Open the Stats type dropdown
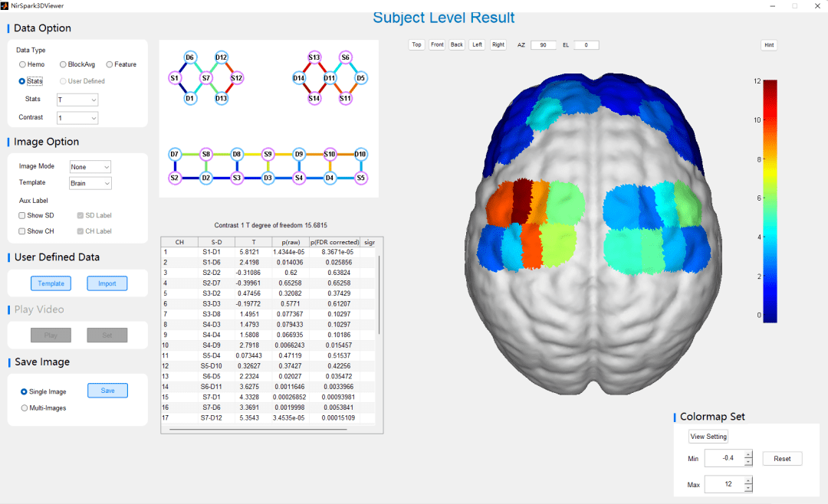 pos(77,100)
